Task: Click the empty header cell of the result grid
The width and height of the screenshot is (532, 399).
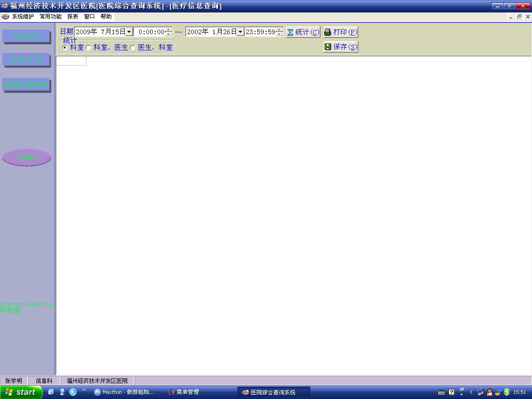Action: coord(71,61)
